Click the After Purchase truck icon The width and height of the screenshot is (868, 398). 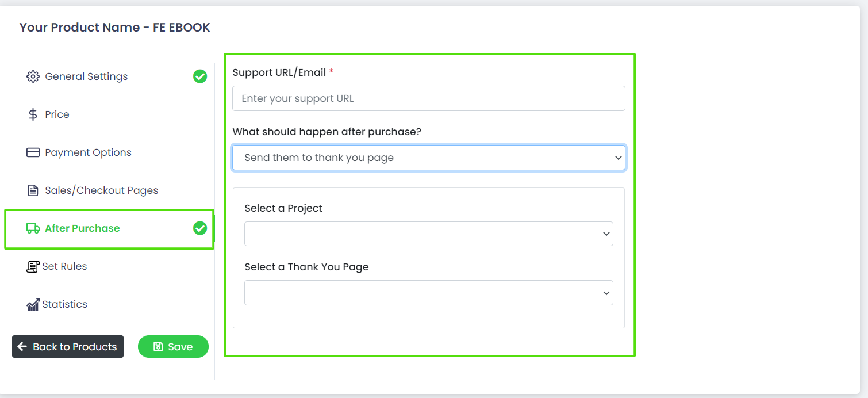[33, 228]
